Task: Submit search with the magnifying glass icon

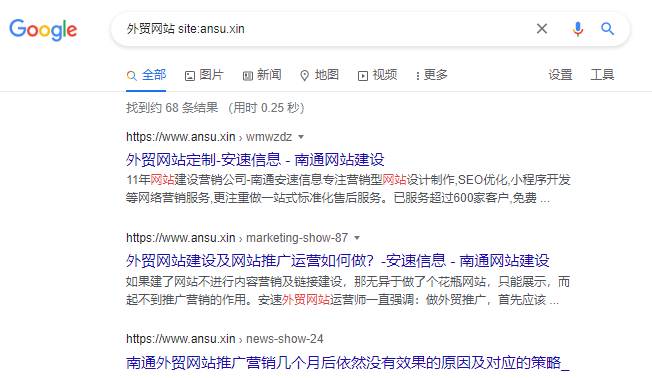Action: [608, 29]
